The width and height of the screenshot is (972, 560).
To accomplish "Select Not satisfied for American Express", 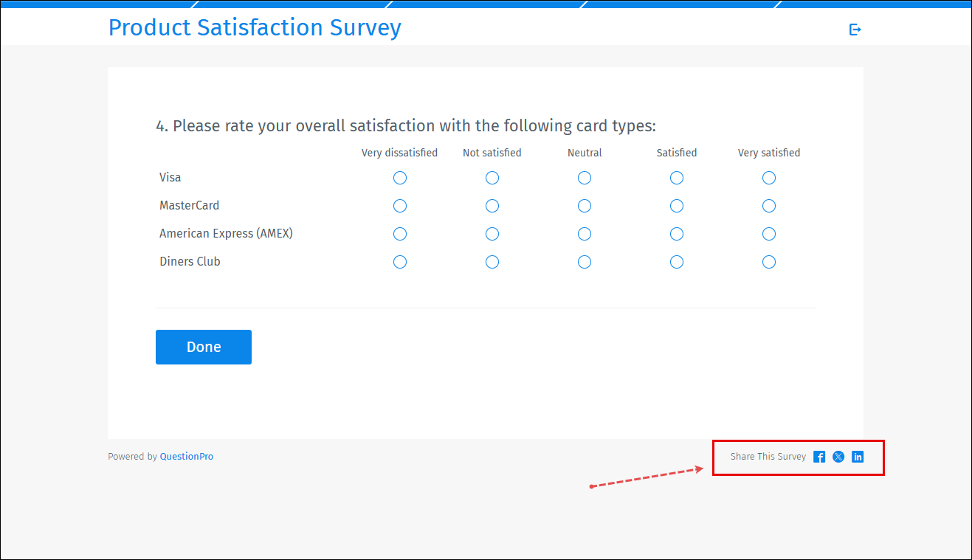I will (492, 234).
